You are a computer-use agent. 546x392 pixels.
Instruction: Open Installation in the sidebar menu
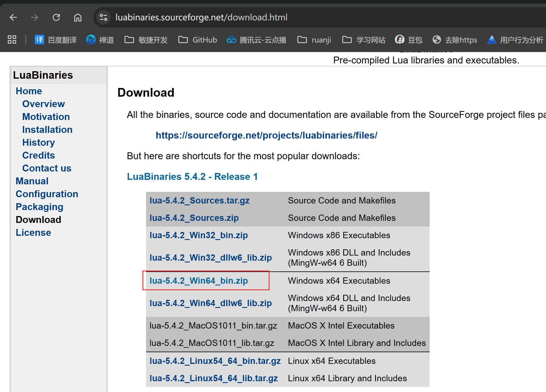coord(47,130)
